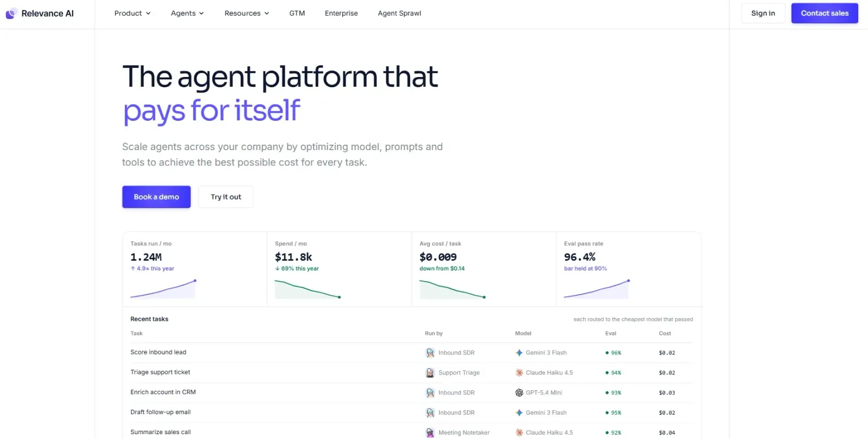
Task: Click the 96% eval score
Action: coord(616,353)
